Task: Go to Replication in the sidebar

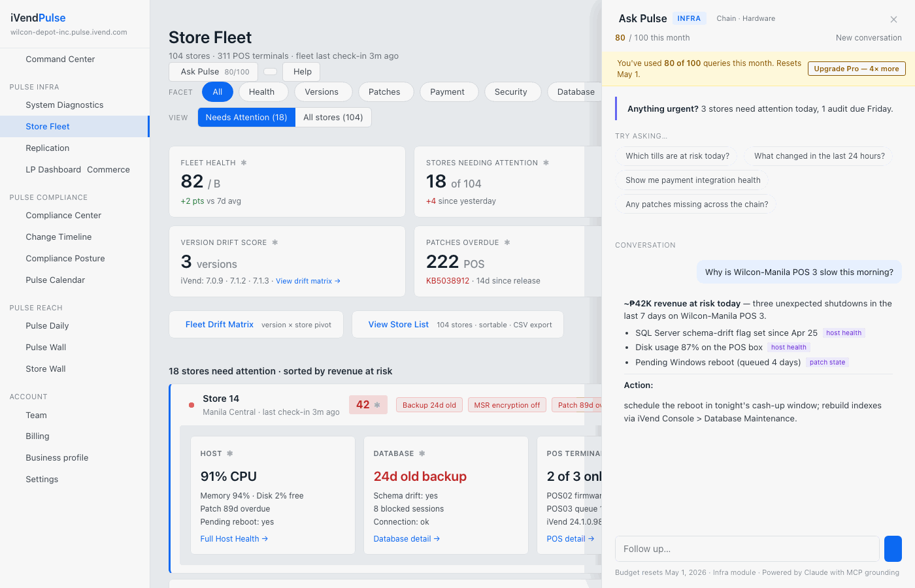Action: click(x=48, y=148)
